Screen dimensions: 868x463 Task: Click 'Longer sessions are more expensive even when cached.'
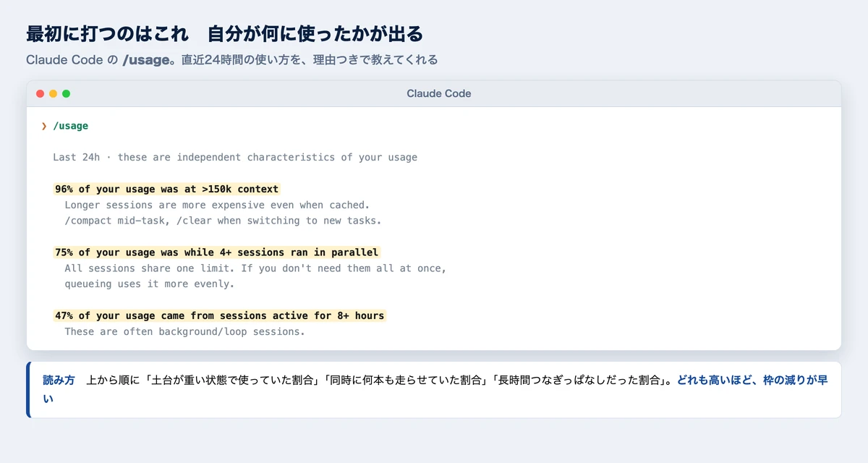click(x=217, y=205)
